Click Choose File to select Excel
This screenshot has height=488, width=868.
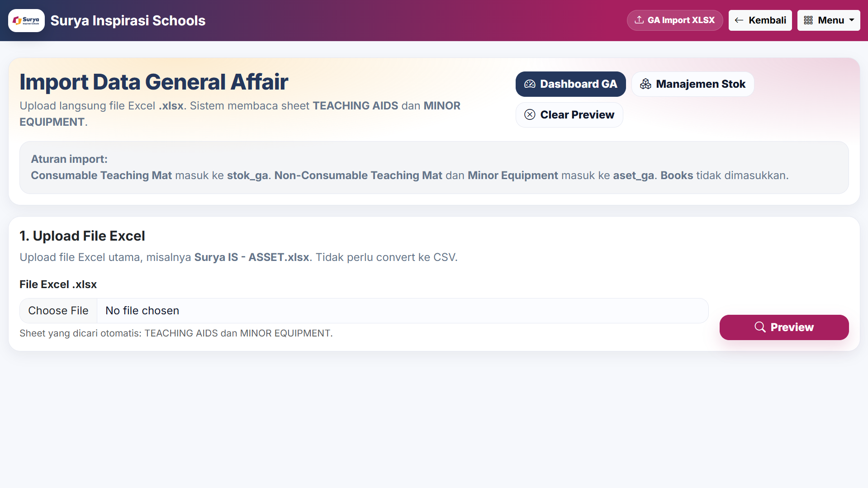[58, 311]
